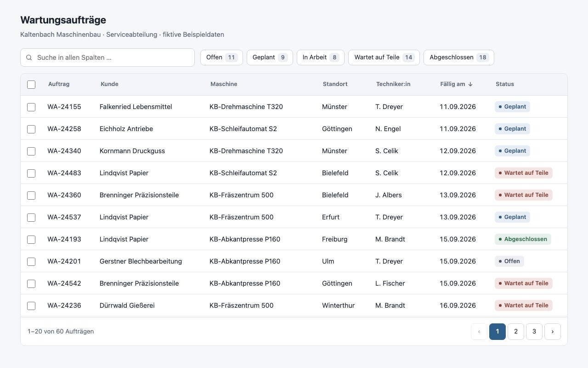Image resolution: width=588 pixels, height=368 pixels.
Task: Click the Maschine column header
Action: (x=224, y=84)
